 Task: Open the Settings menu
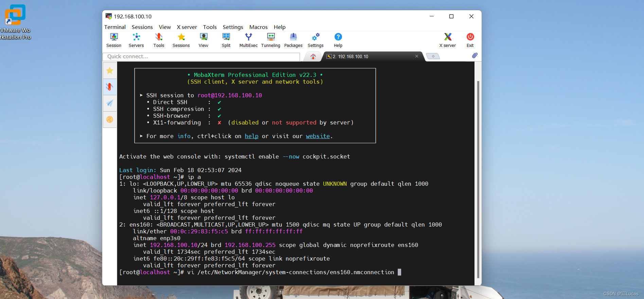[x=233, y=27]
